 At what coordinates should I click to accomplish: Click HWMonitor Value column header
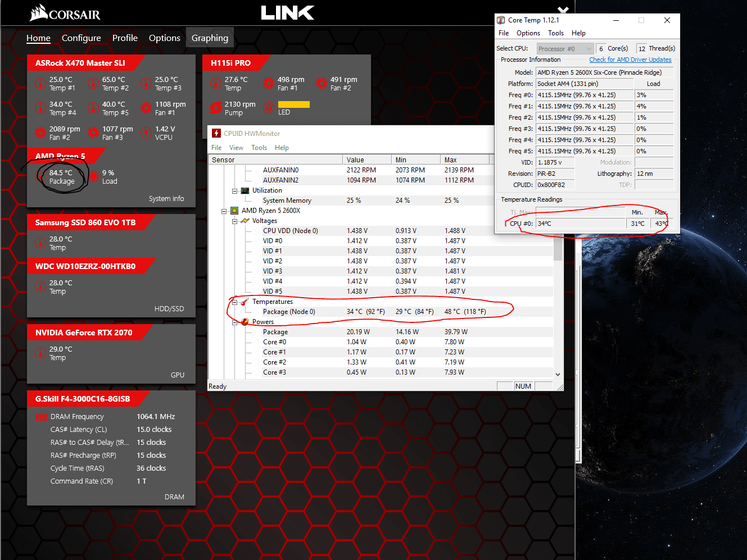[367, 160]
